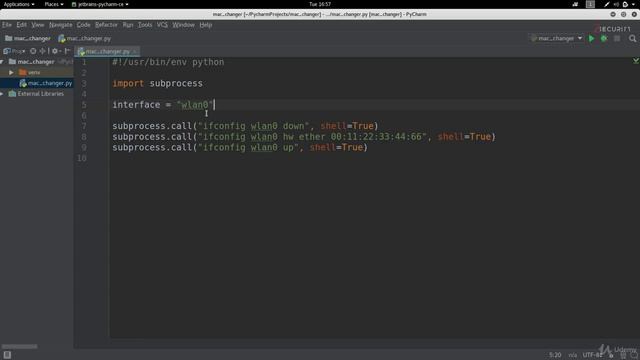Open the mac_changer run configuration dropdown
Image resolution: width=640 pixels, height=360 pixels.
(x=556, y=38)
